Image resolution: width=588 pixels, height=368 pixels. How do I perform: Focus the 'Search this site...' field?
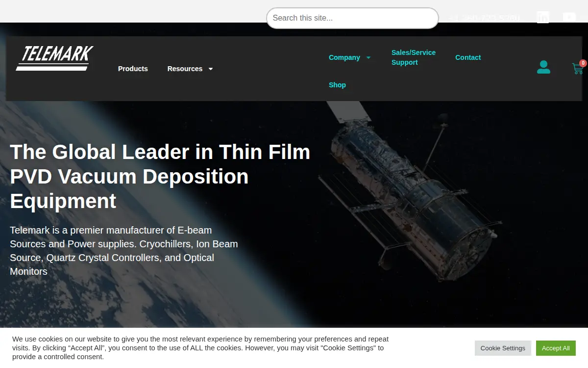pos(352,18)
